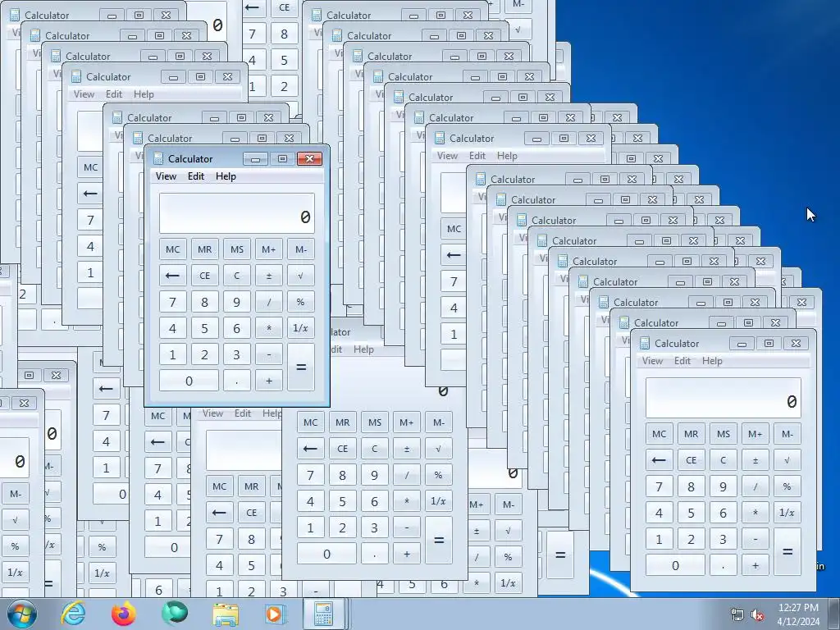Open View menu in the active Calculator
840x630 pixels.
[x=166, y=176]
